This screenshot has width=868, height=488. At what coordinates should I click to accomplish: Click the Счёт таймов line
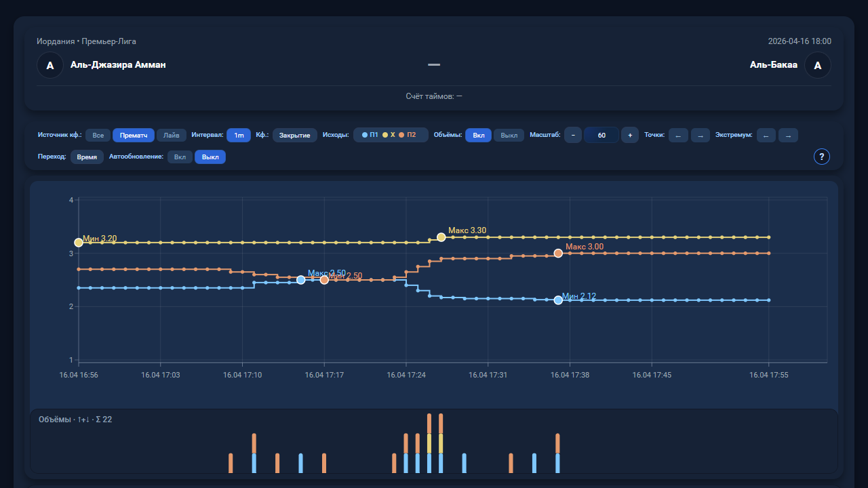(434, 96)
